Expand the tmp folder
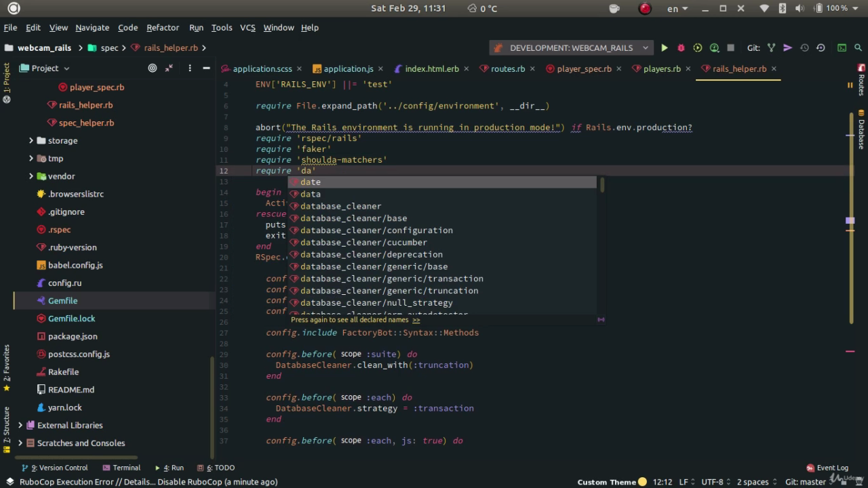The width and height of the screenshot is (868, 488). 31,158
